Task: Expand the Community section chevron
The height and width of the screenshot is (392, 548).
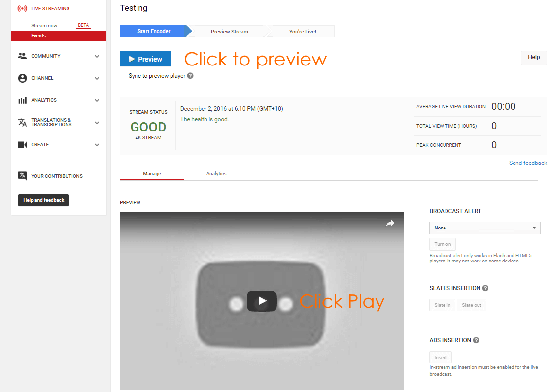Action: point(97,56)
